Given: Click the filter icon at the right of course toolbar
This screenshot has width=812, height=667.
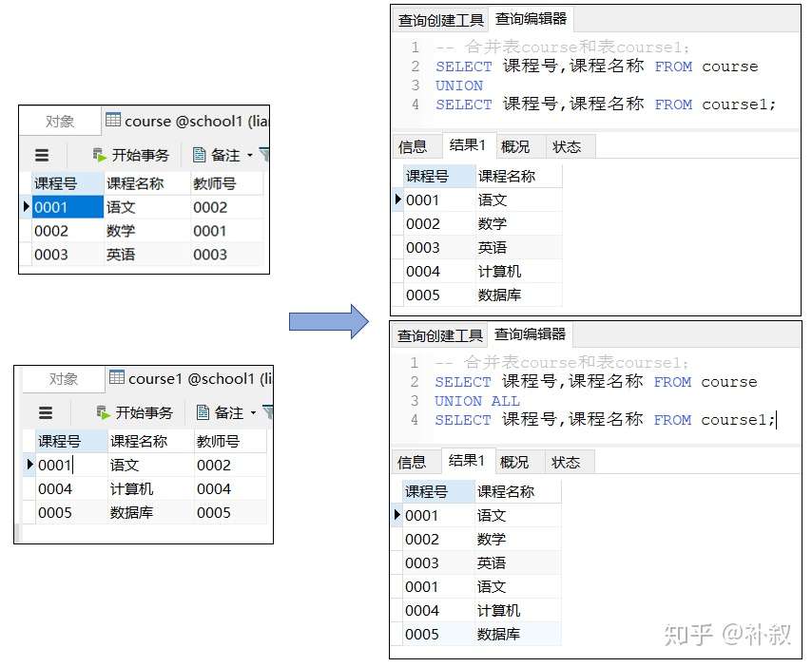Looking at the screenshot, I should click(x=265, y=152).
